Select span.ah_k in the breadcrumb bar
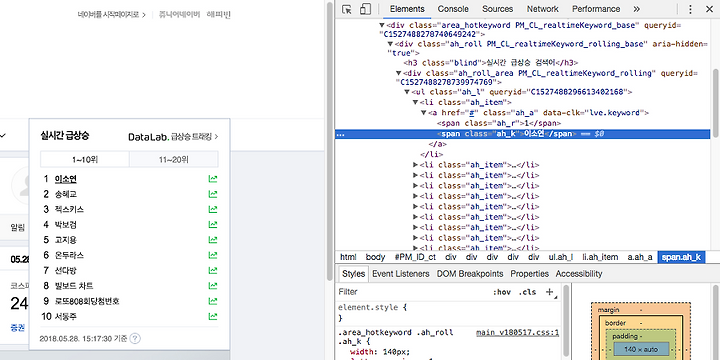720x360 pixels. point(681,257)
